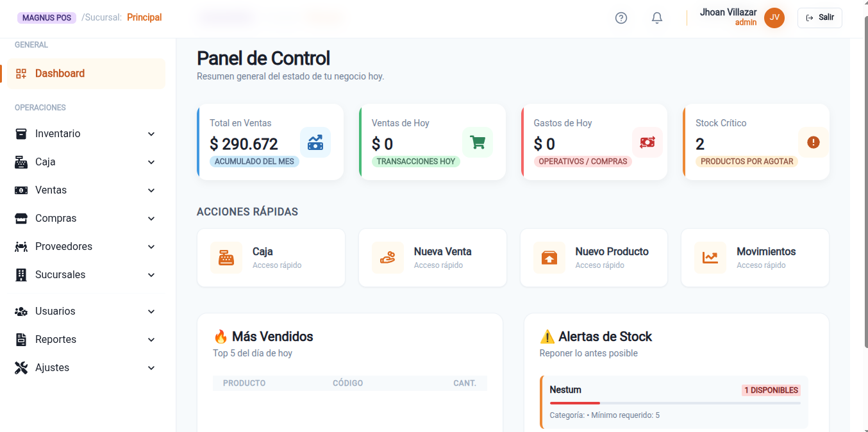Image resolution: width=868 pixels, height=432 pixels.
Task: Open the Nueva Venta quick action
Action: point(432,258)
